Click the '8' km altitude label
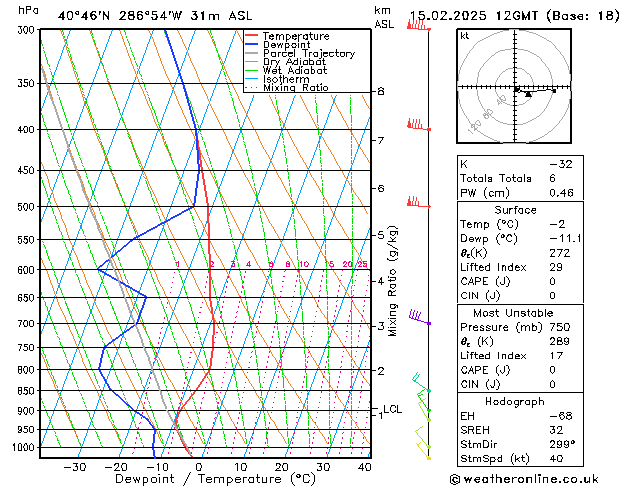 [x=381, y=91]
